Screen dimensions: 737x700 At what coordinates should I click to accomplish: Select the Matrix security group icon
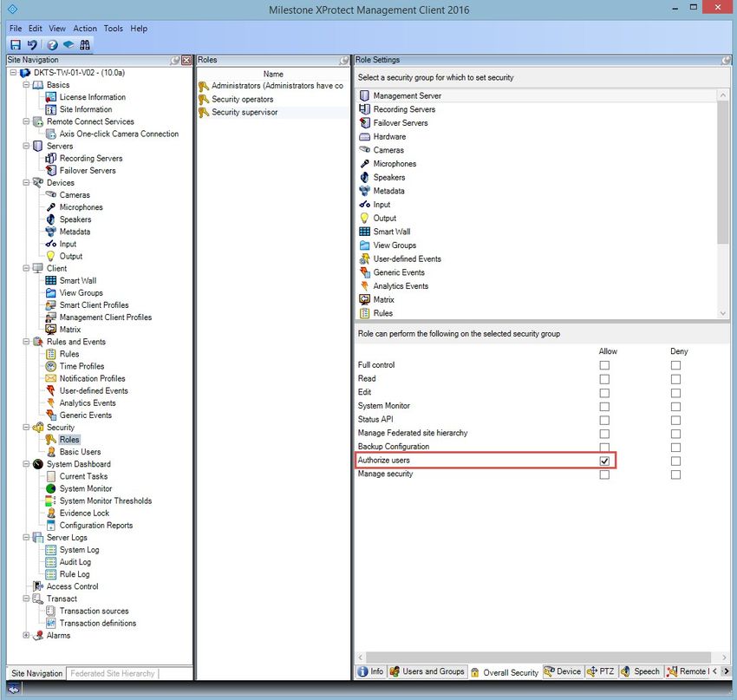[x=364, y=299]
